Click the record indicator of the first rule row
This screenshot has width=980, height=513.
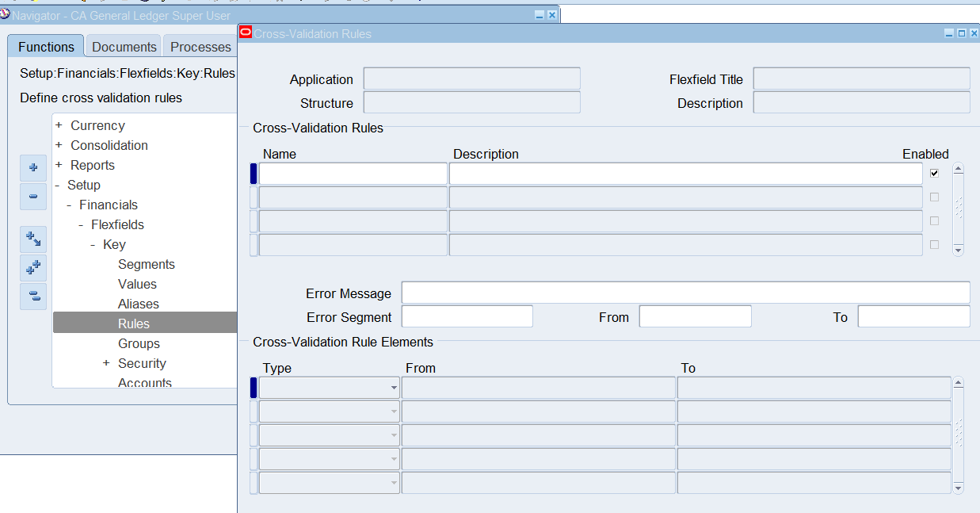tap(254, 174)
